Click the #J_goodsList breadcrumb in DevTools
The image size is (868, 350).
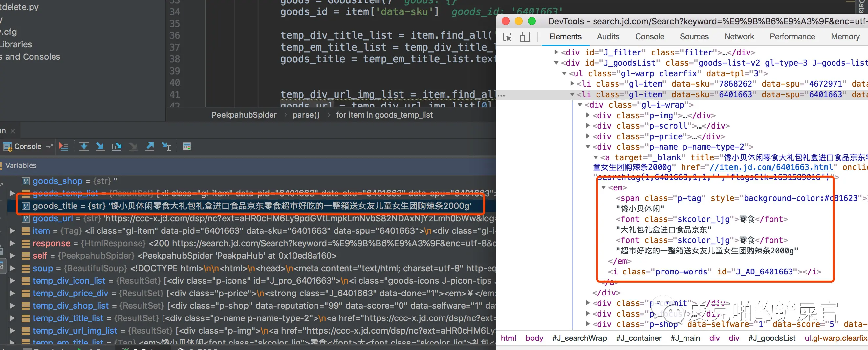point(772,338)
